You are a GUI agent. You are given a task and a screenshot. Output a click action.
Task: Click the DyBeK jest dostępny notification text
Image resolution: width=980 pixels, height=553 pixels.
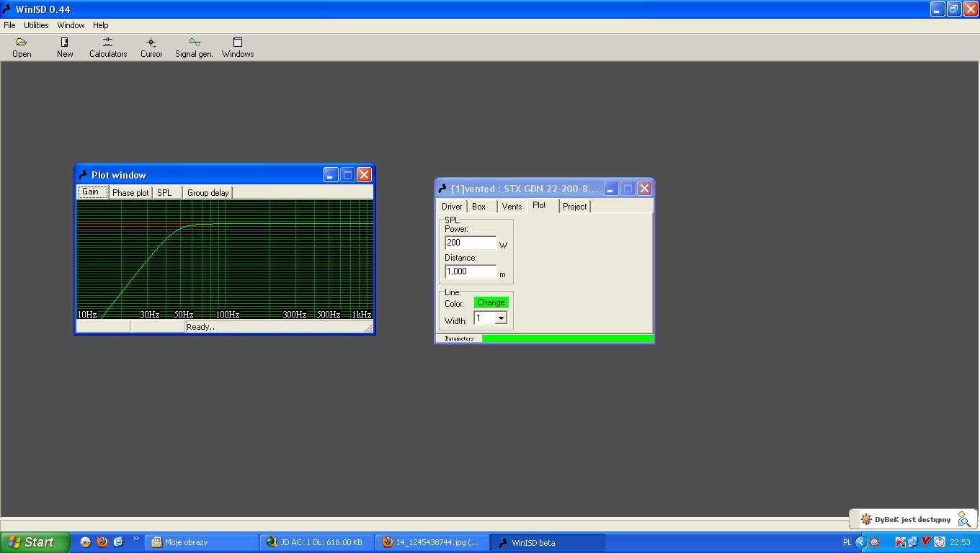(x=912, y=519)
